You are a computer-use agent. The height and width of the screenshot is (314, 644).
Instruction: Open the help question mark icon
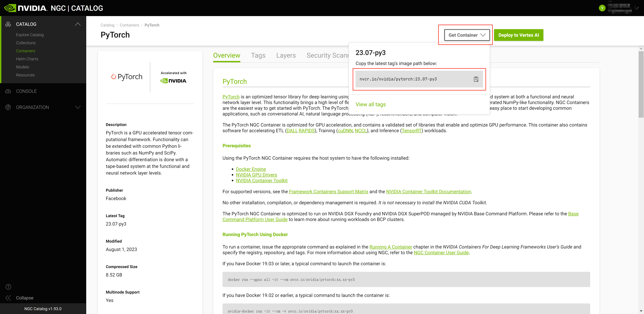[x=8, y=287]
